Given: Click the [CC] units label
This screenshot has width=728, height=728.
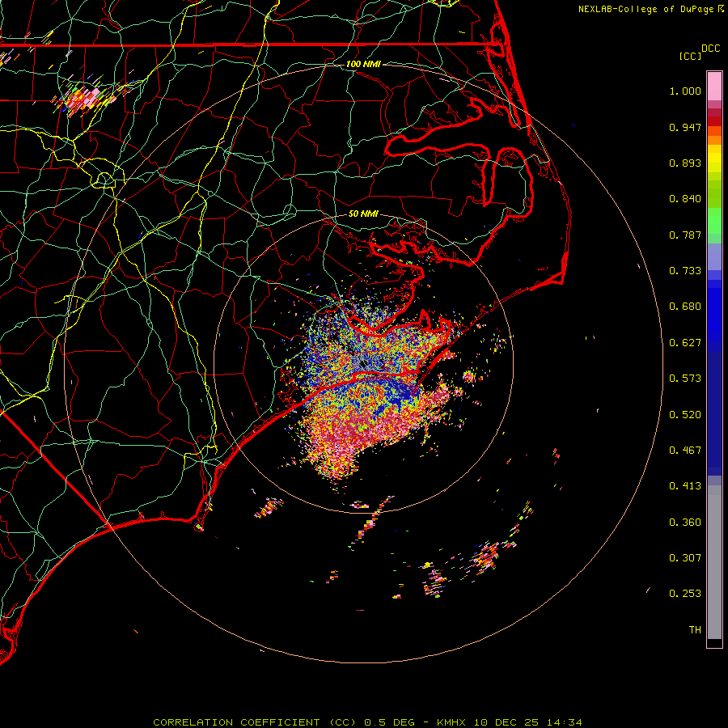Looking at the screenshot, I should 690,56.
